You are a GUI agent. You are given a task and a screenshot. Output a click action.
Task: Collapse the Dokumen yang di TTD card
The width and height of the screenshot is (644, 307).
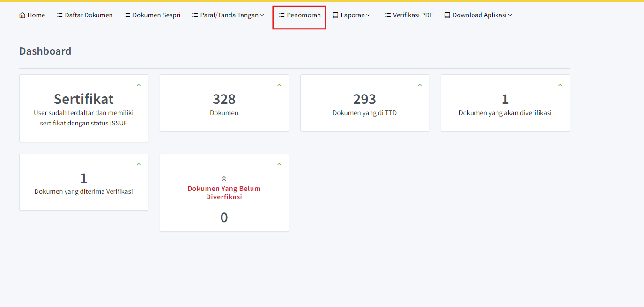coord(420,85)
